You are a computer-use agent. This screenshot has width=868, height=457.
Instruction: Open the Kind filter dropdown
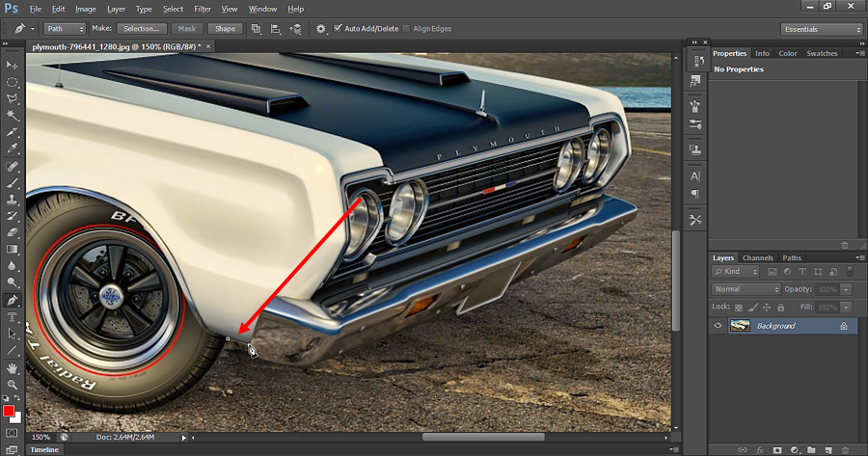[x=735, y=272]
